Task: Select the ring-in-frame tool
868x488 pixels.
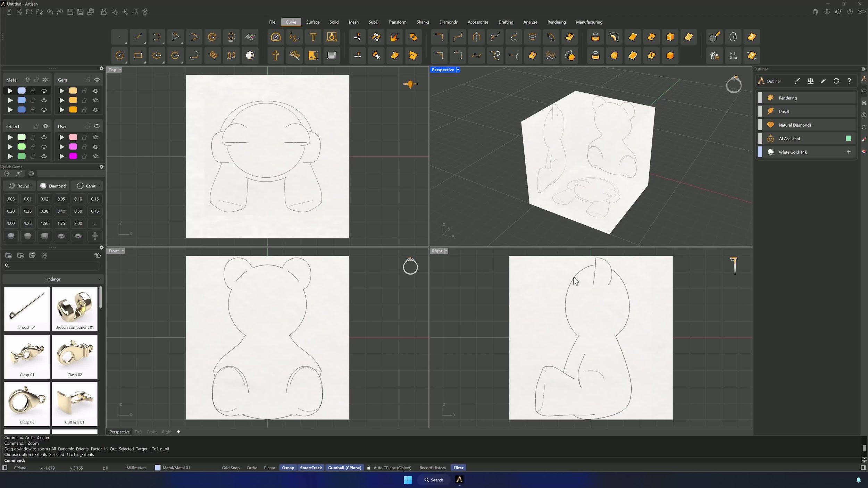Action: click(332, 37)
